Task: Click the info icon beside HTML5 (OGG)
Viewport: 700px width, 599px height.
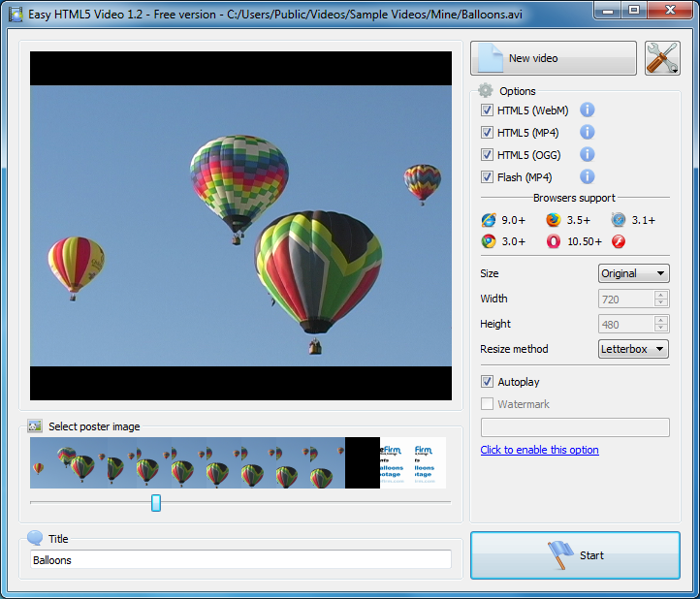Action: click(587, 155)
